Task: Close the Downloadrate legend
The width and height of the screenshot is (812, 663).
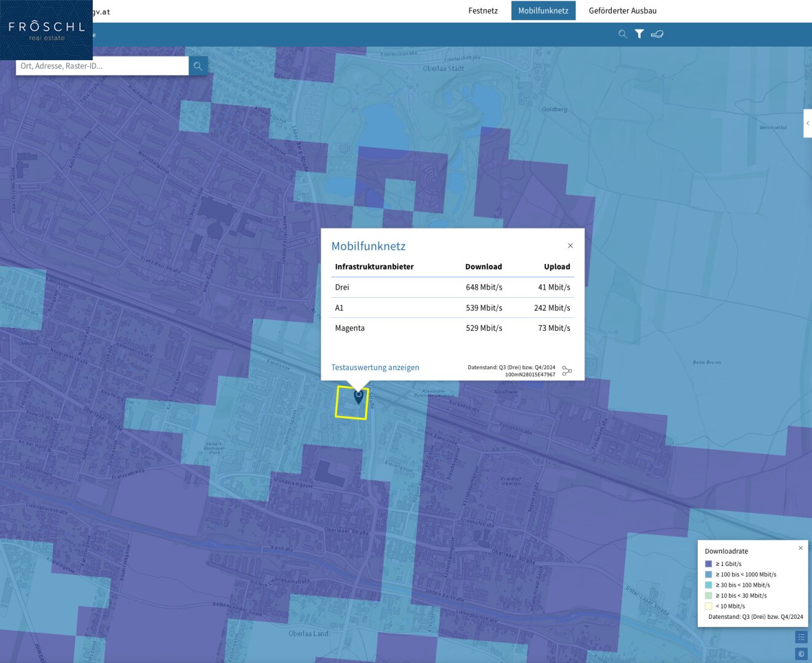Action: point(800,548)
